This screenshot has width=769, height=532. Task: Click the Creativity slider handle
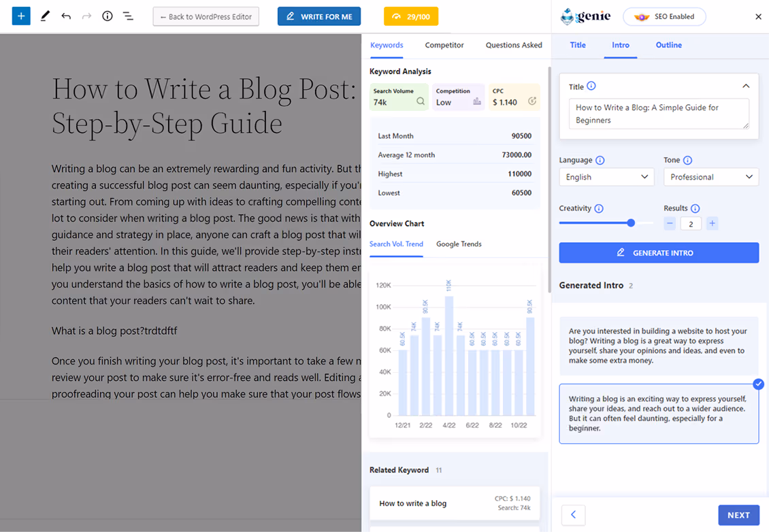click(631, 223)
